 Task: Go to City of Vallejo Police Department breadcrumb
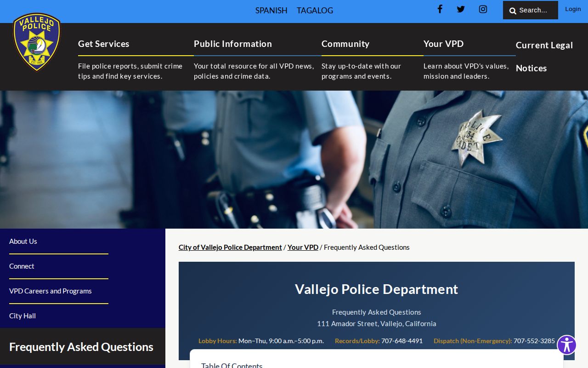tap(230, 247)
